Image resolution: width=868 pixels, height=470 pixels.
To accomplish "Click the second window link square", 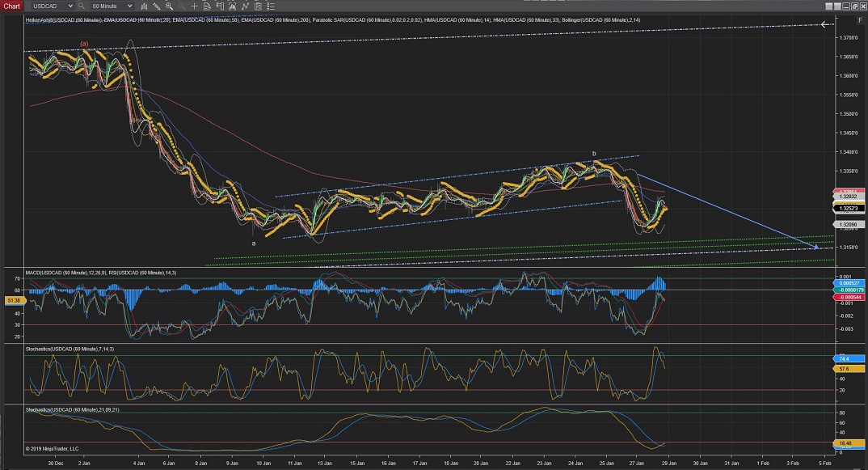I will point(837,6).
